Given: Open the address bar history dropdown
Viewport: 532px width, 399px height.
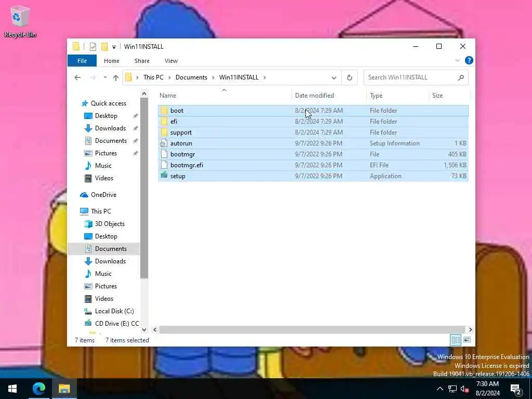Looking at the screenshot, I should (x=334, y=78).
